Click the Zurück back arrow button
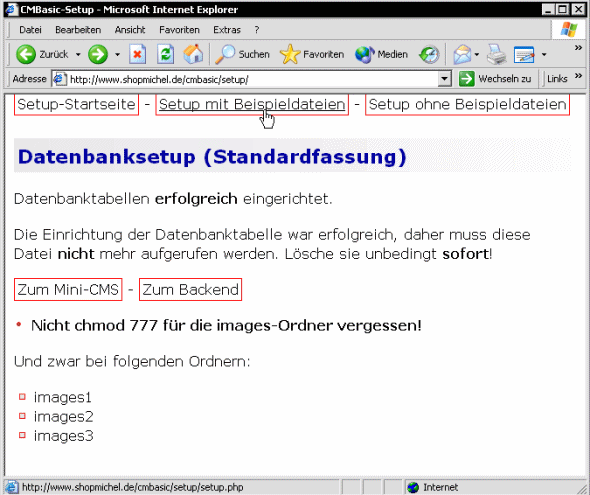The image size is (590, 495). (x=42, y=55)
